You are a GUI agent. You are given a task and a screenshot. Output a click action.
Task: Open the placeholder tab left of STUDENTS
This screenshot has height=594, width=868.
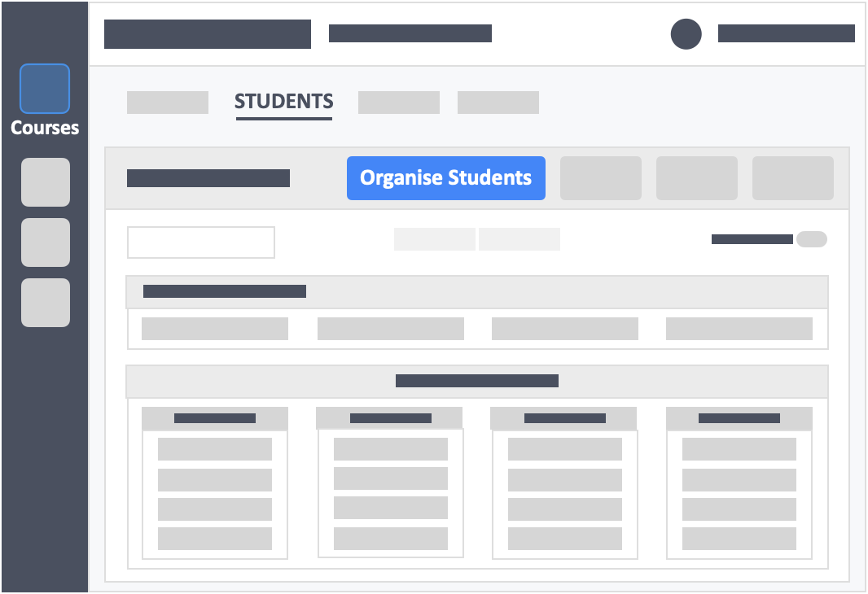click(x=168, y=103)
